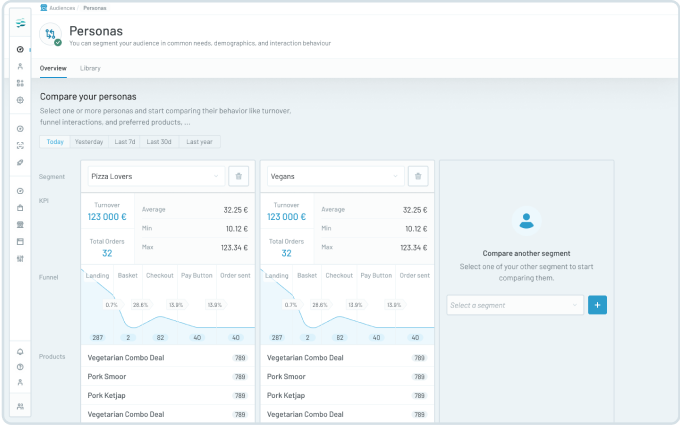Viewport: 680px width, 425px height.
Task: Switch time range to Last 30d
Action: coord(159,142)
